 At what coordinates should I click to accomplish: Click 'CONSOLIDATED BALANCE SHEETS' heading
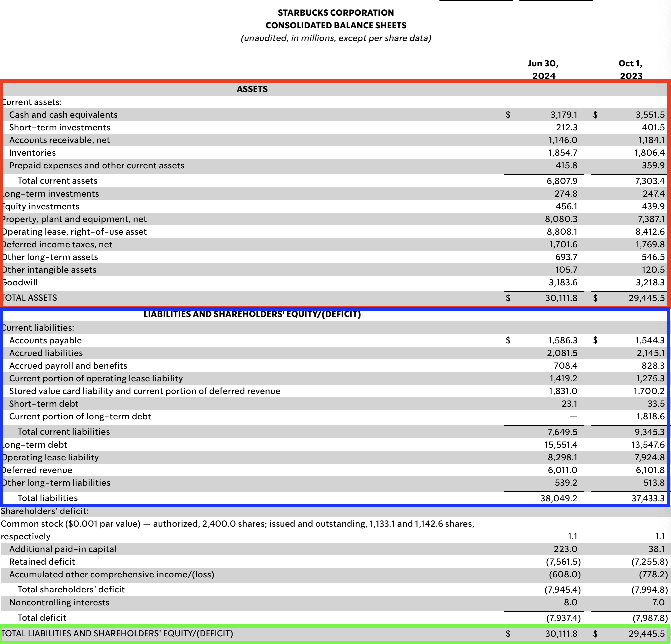(x=336, y=25)
